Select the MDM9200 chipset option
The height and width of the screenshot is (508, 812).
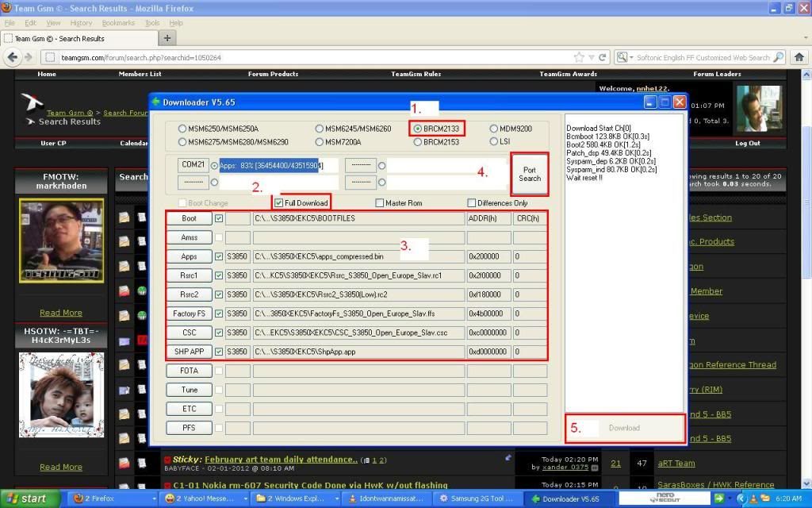(x=493, y=129)
